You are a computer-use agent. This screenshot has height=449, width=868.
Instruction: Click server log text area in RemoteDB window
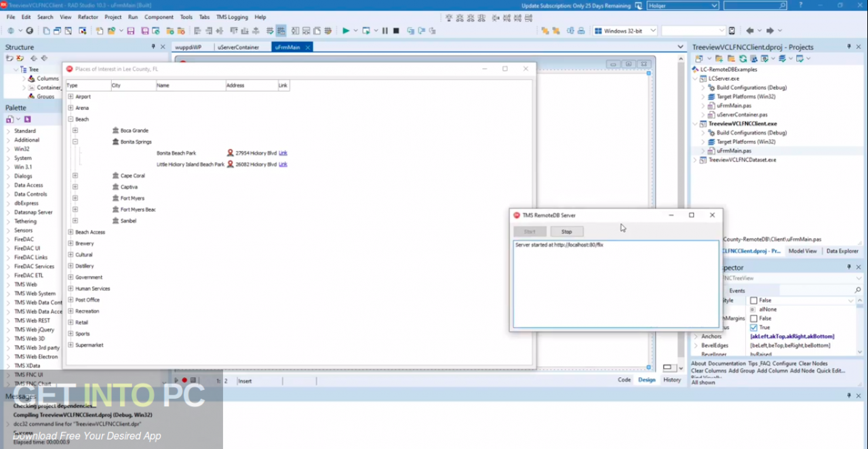(x=616, y=284)
